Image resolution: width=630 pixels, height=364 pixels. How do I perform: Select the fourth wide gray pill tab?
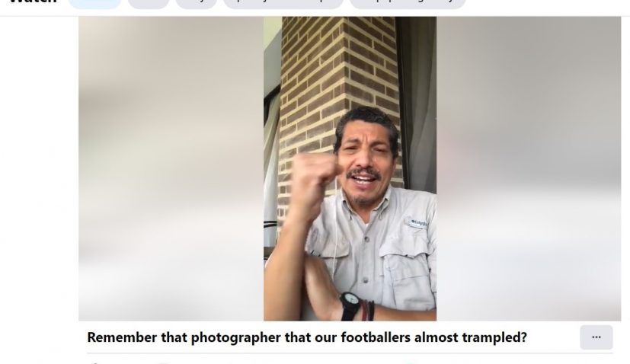pyautogui.click(x=283, y=4)
